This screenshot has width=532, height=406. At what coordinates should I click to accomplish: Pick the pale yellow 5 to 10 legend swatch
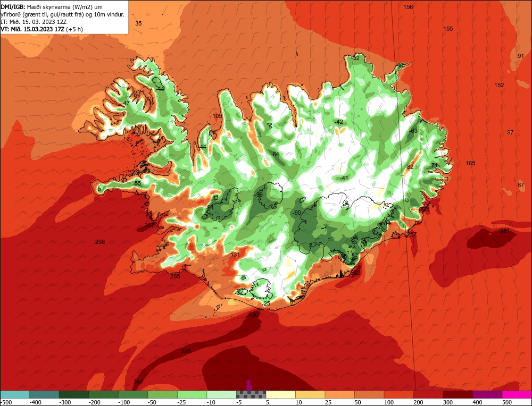click(x=280, y=394)
